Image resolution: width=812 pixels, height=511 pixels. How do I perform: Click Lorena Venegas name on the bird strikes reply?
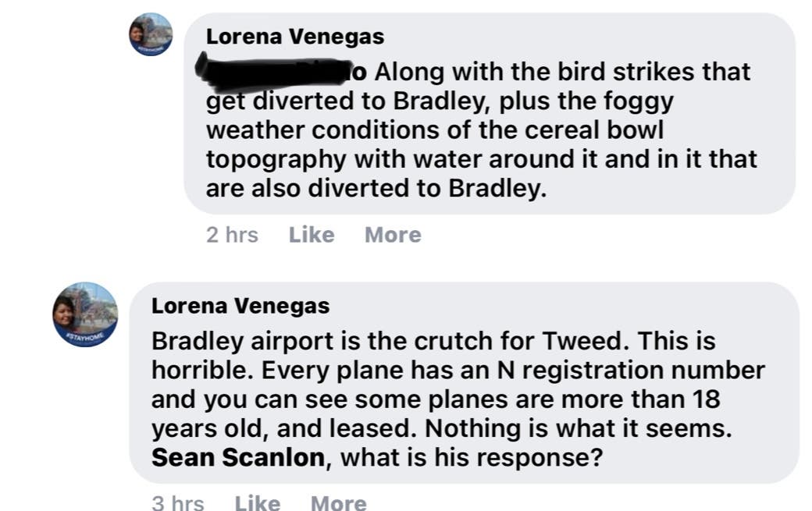click(x=295, y=37)
